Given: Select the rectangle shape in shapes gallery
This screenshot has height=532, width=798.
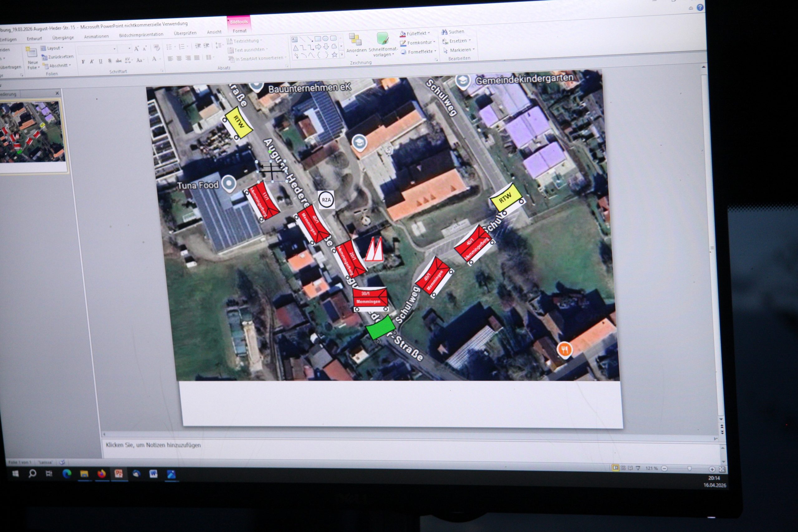Looking at the screenshot, I should pyautogui.click(x=318, y=38).
